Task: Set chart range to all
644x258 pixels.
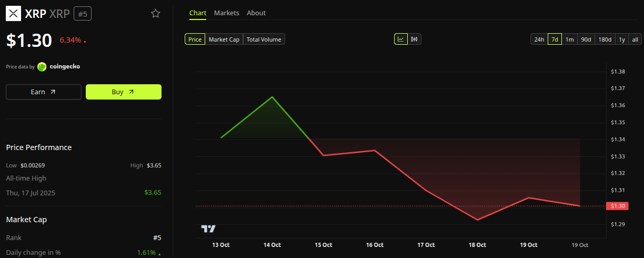Action: pyautogui.click(x=635, y=39)
